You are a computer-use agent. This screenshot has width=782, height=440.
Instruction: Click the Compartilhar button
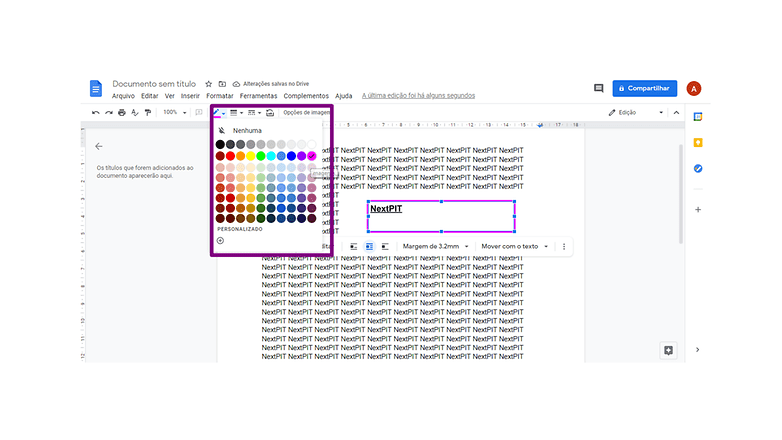pos(644,88)
